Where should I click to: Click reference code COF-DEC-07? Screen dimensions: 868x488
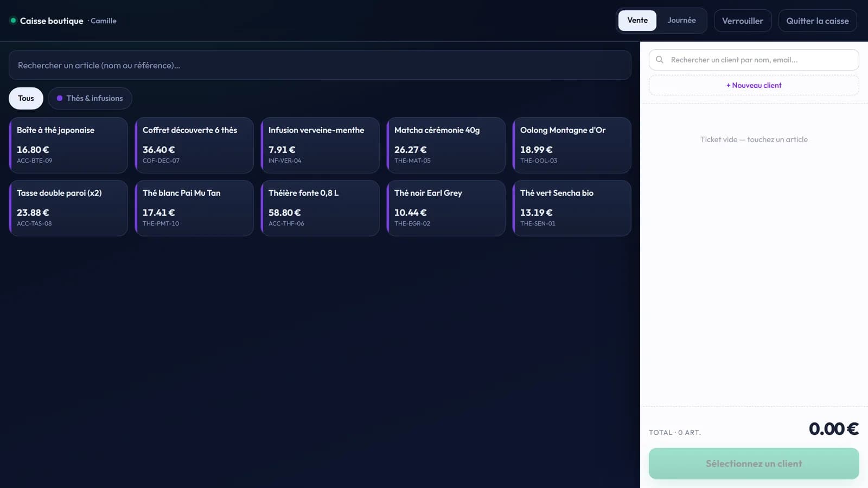[161, 160]
